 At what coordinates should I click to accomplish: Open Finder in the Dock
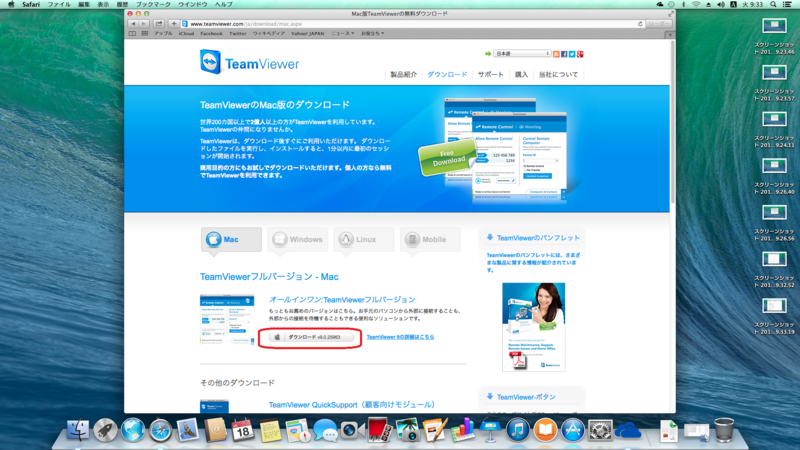78,430
